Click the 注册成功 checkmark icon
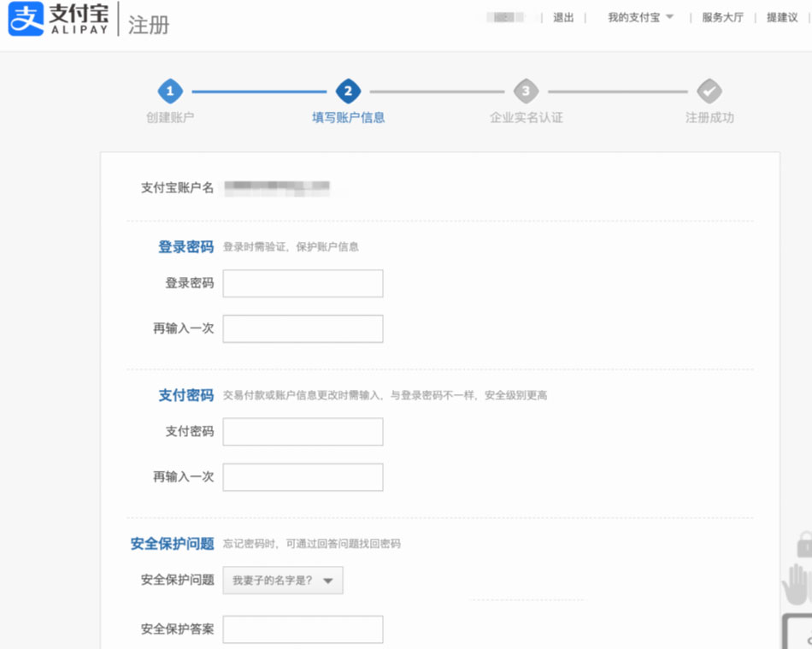 point(709,89)
